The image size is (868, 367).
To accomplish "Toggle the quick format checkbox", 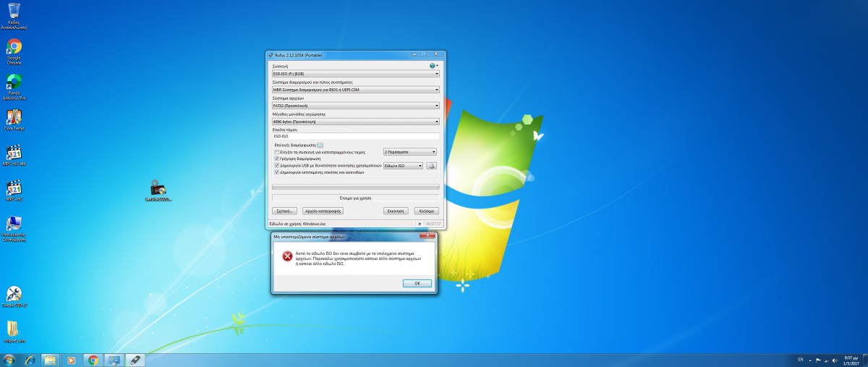I will click(276, 159).
